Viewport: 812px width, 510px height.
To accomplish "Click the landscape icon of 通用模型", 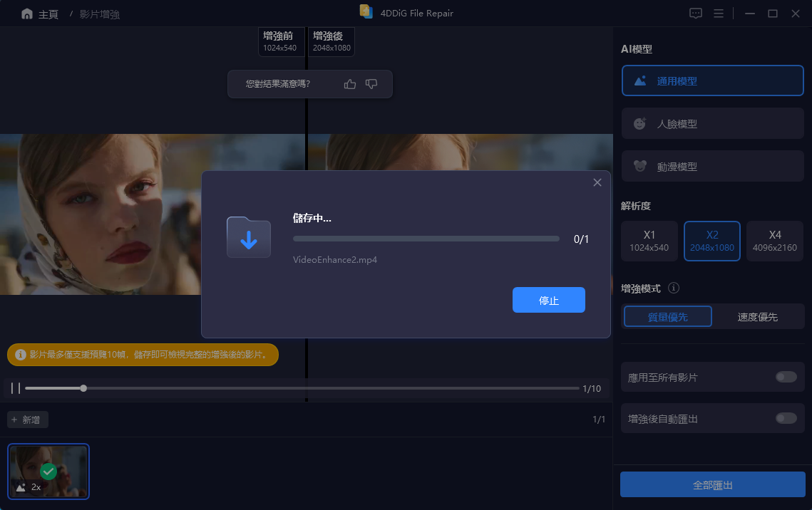I will tap(640, 80).
